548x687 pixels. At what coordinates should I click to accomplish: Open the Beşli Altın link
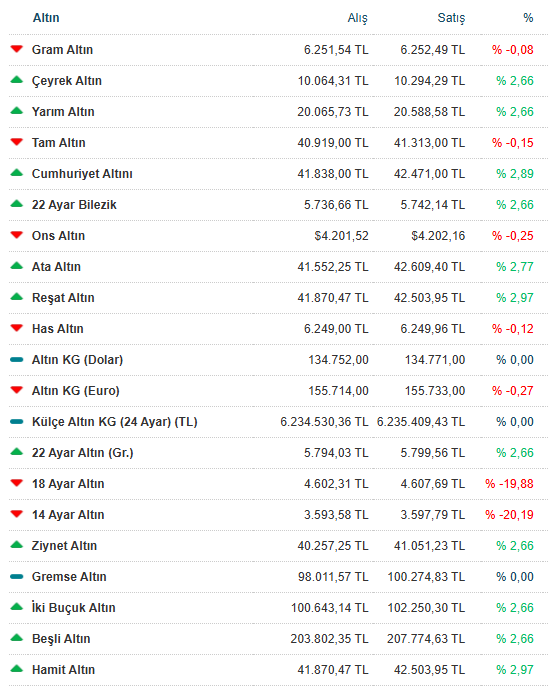(x=61, y=639)
